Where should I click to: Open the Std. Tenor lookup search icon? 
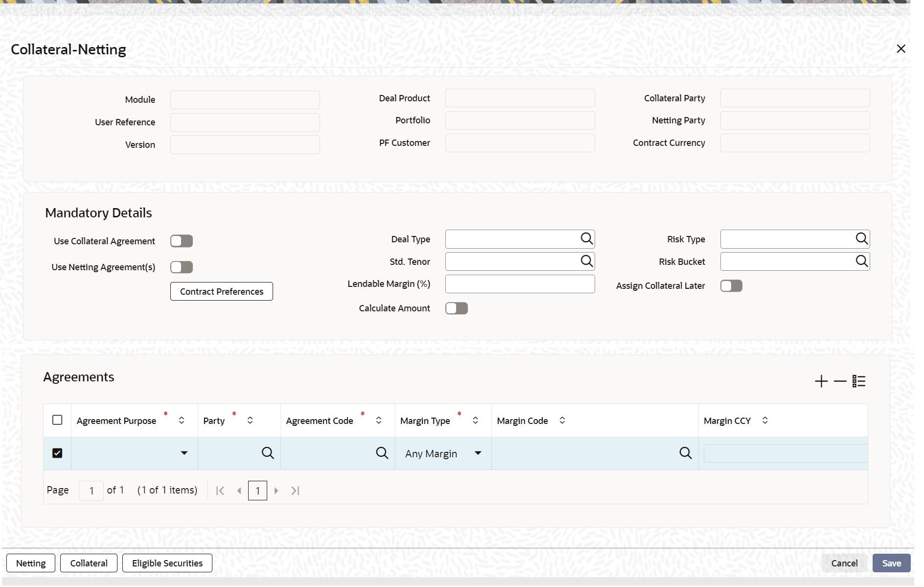pyautogui.click(x=586, y=261)
